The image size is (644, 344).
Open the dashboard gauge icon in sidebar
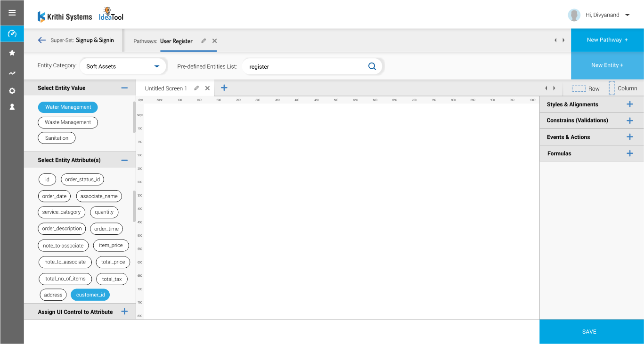pos(12,33)
